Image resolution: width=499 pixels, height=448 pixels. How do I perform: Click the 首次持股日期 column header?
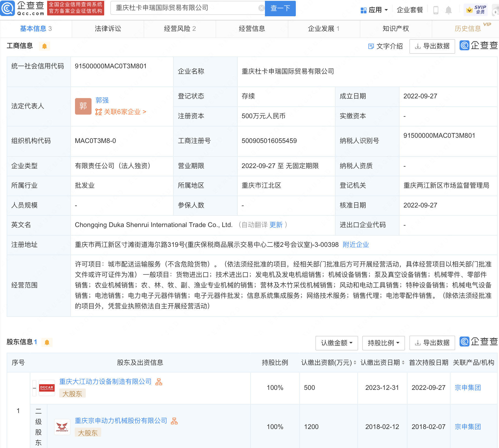tap(428, 363)
